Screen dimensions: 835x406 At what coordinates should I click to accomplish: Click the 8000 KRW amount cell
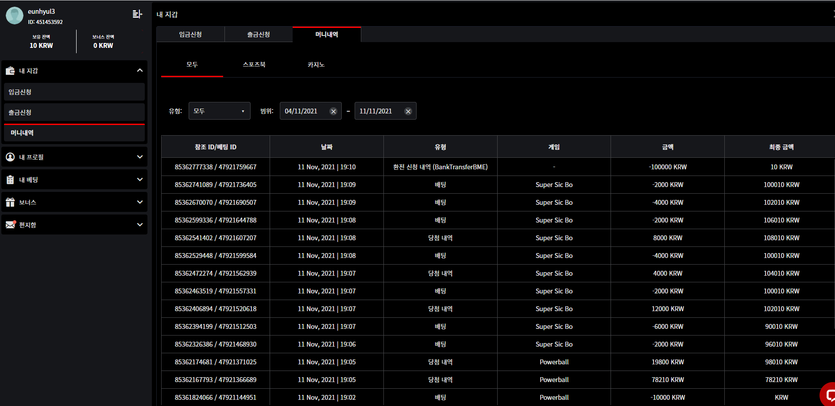pyautogui.click(x=667, y=238)
